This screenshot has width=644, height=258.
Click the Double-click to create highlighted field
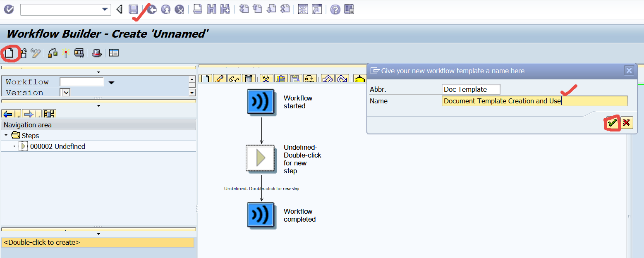(x=97, y=243)
